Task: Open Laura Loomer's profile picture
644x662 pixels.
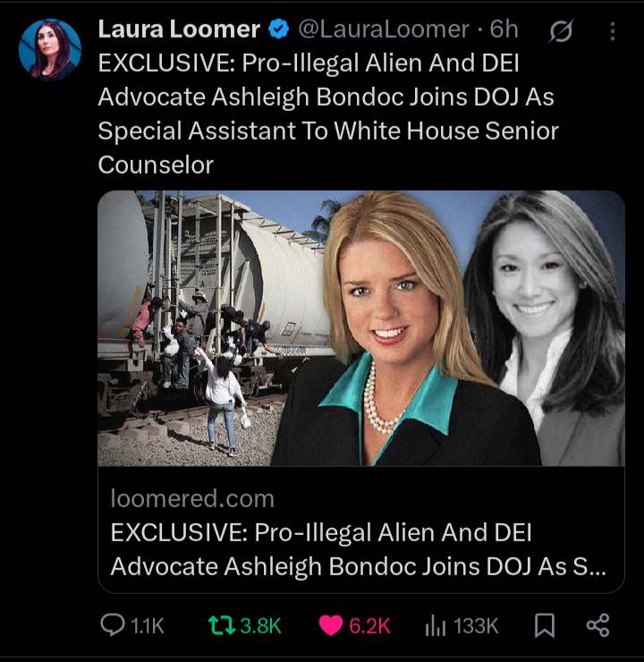Action: pyautogui.click(x=50, y=49)
